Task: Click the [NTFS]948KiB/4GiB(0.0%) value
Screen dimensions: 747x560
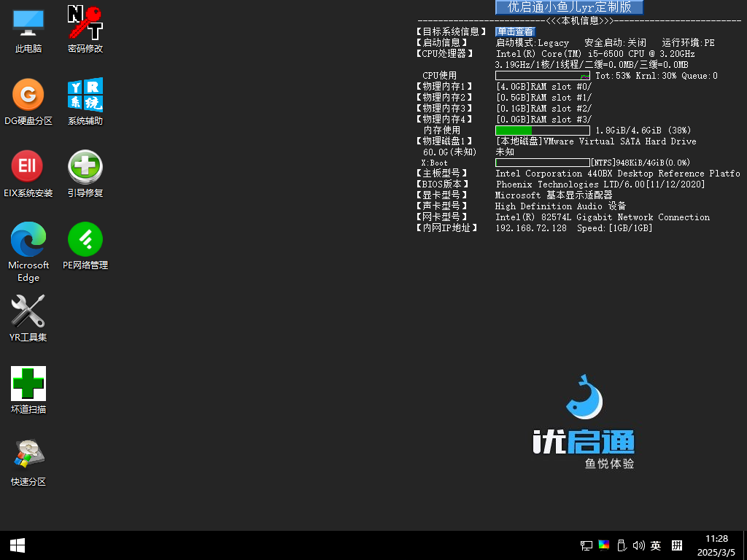Action: (640, 163)
